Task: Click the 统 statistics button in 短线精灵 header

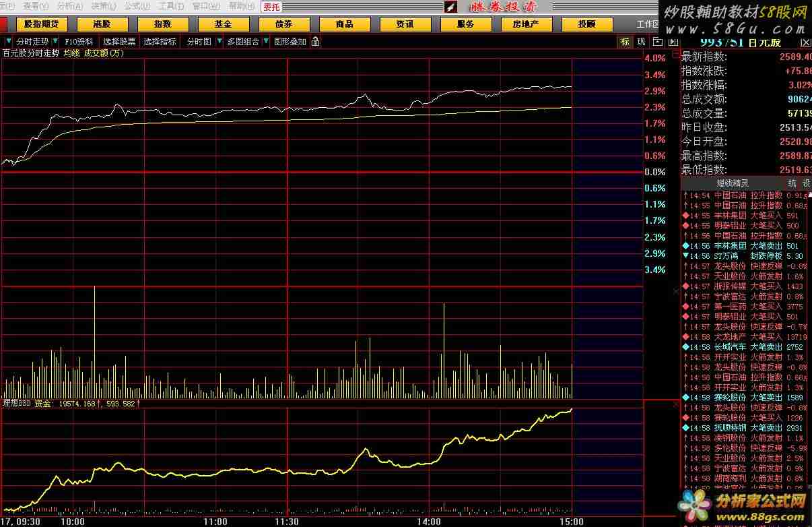Action: (x=792, y=183)
